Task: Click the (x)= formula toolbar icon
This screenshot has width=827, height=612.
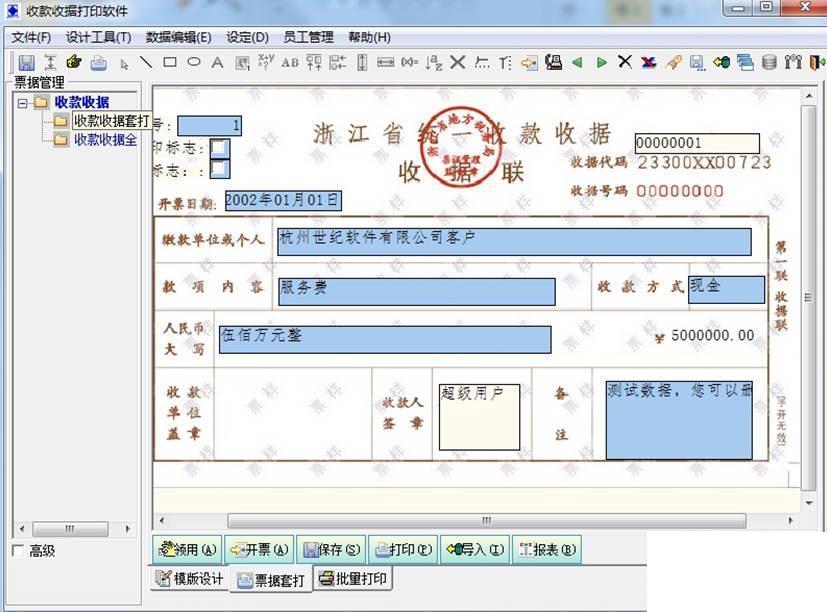Action: [x=409, y=62]
